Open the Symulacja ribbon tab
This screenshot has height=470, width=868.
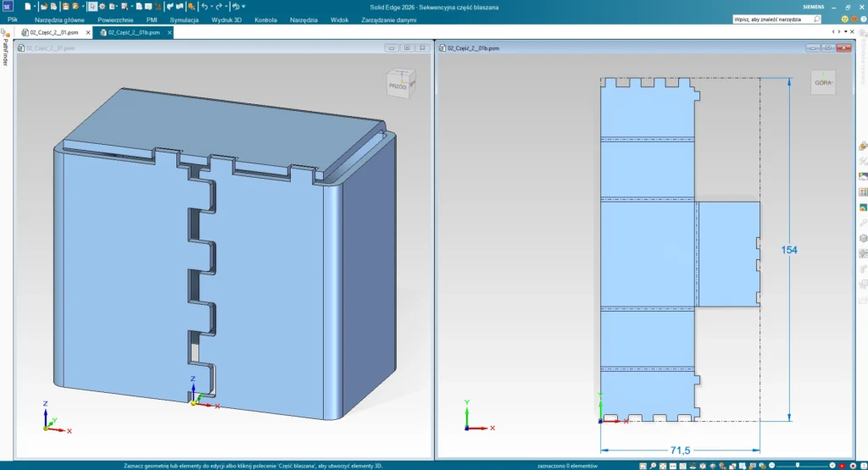[x=184, y=19]
